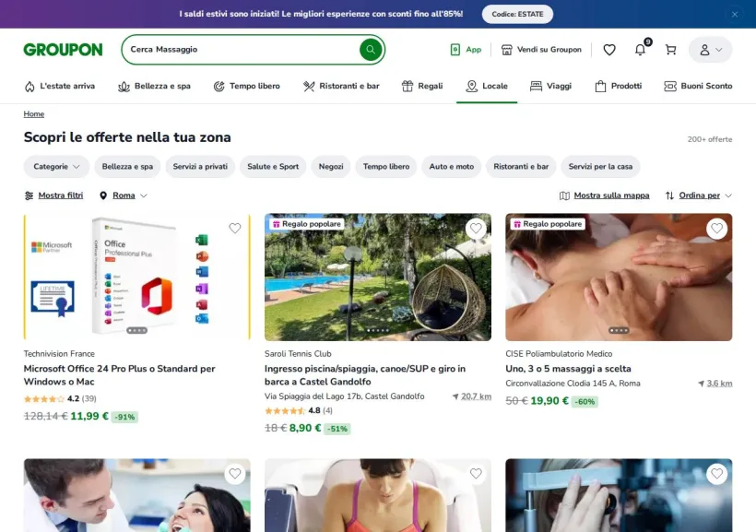
Task: Select the Servizi per la casa chip
Action: [600, 166]
